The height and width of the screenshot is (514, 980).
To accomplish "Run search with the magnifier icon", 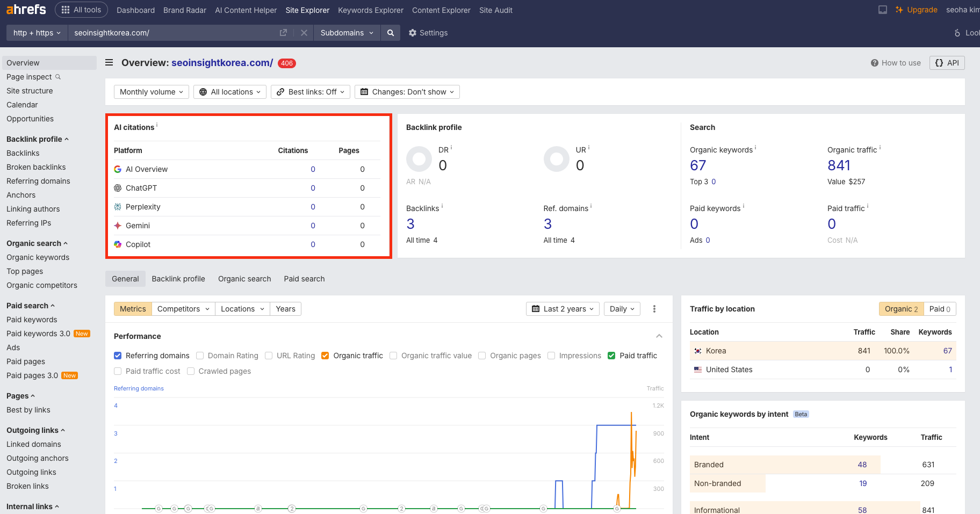I will click(x=391, y=33).
